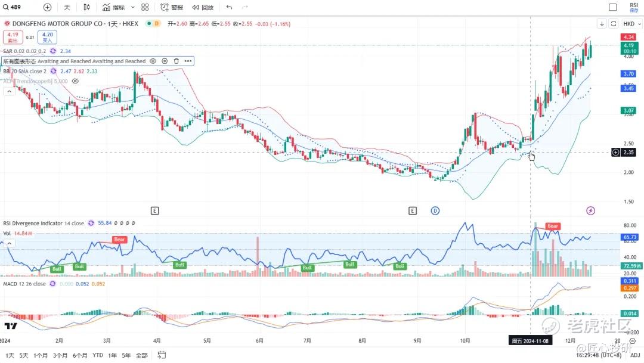
Task: Click the second E earnings marker
Action: point(413,210)
